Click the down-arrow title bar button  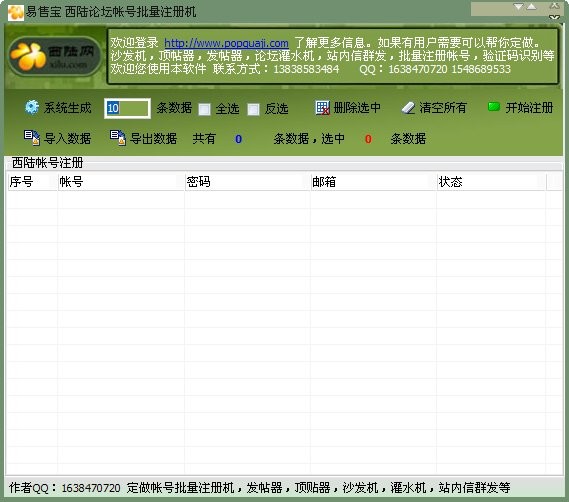click(x=519, y=7)
